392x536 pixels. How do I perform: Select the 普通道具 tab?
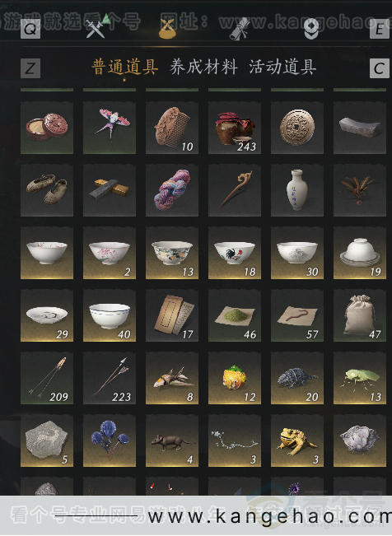(125, 67)
